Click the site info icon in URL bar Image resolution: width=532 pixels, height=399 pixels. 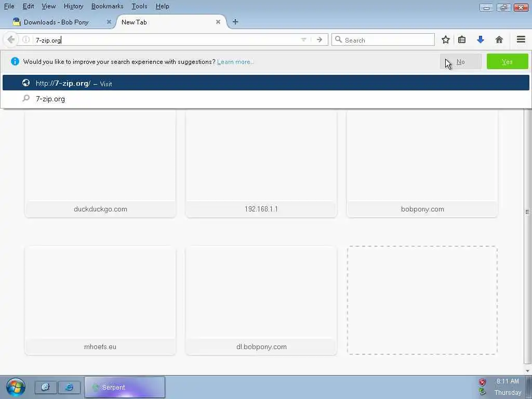tap(26, 39)
